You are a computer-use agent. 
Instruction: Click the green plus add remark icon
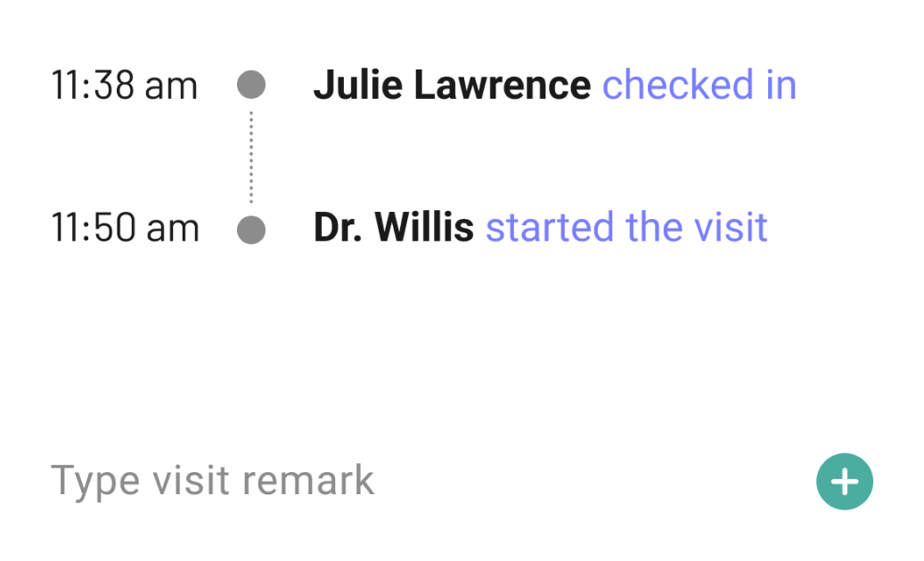(844, 482)
